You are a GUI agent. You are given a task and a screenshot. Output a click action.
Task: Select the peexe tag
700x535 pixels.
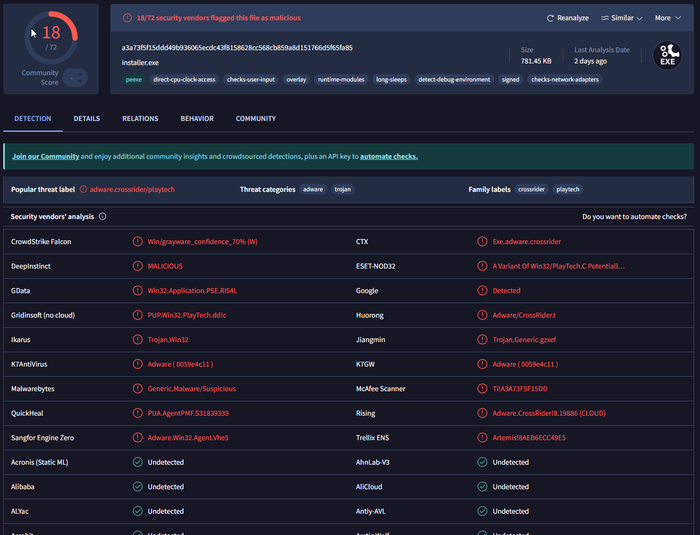coord(133,79)
